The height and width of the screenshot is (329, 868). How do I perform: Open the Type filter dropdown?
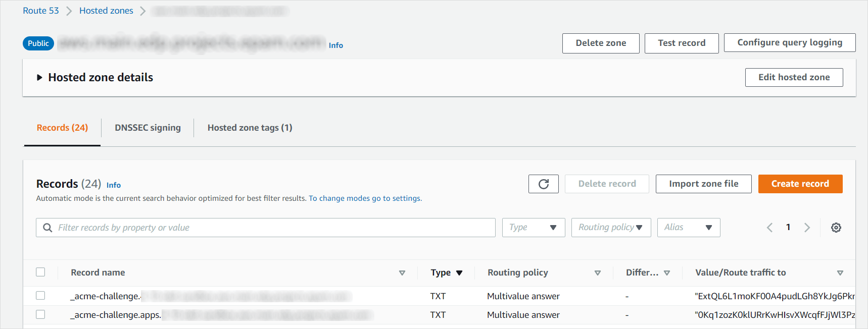coord(534,228)
